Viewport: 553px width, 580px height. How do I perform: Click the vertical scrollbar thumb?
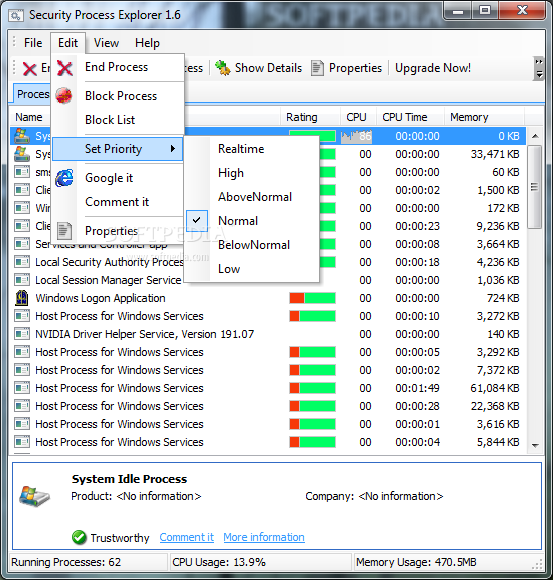[x=535, y=187]
